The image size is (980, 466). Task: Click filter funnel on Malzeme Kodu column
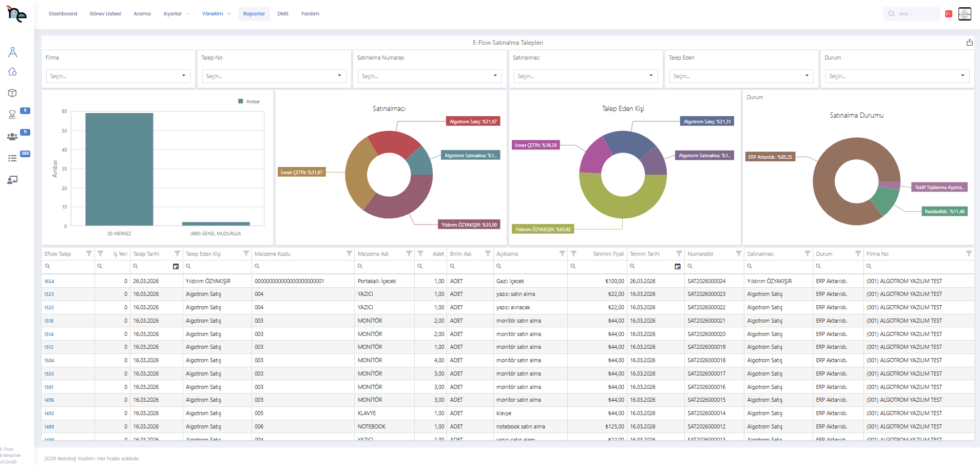coord(349,253)
